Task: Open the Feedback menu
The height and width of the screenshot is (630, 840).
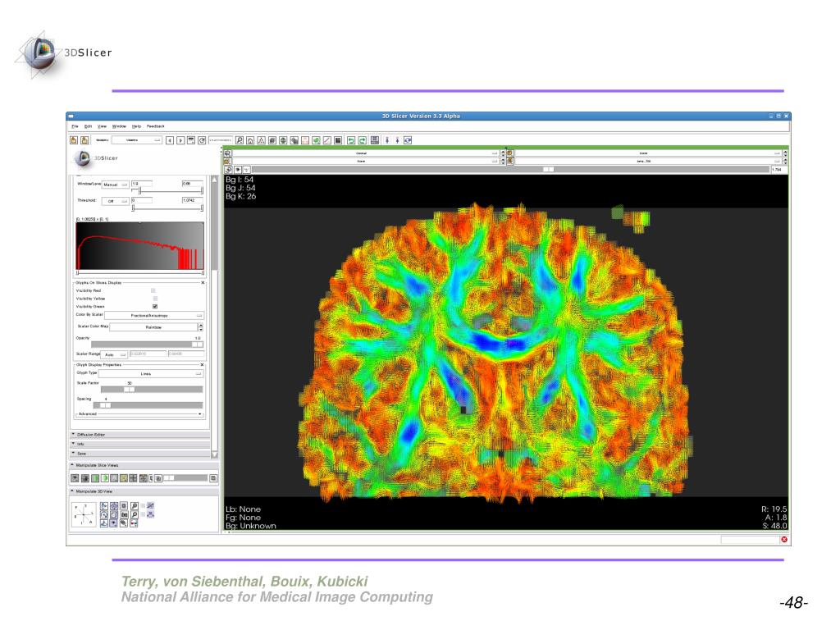Action: pyautogui.click(x=155, y=126)
